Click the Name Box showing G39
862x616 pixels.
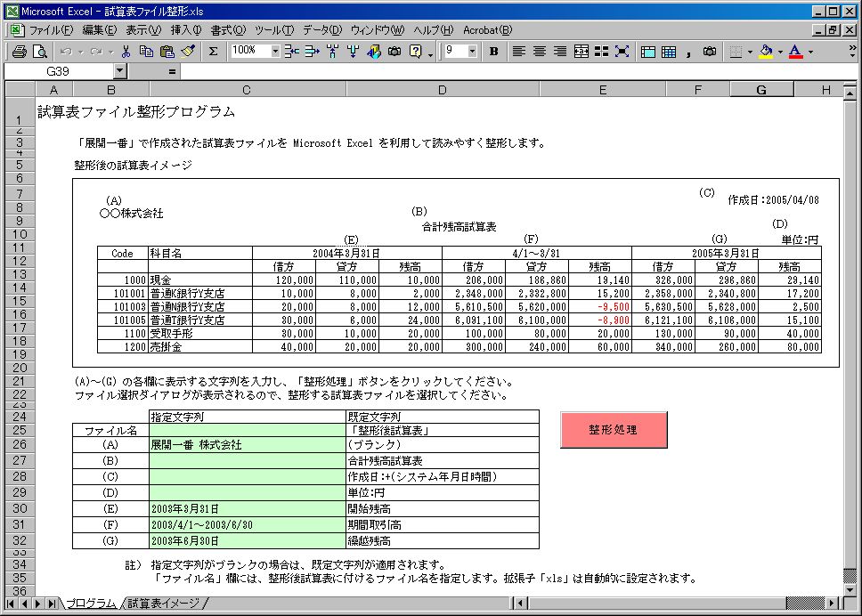point(58,71)
